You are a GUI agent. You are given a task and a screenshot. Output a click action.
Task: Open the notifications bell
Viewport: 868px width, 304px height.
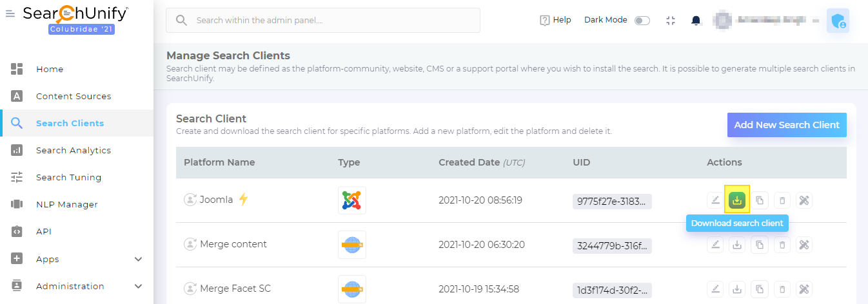696,21
